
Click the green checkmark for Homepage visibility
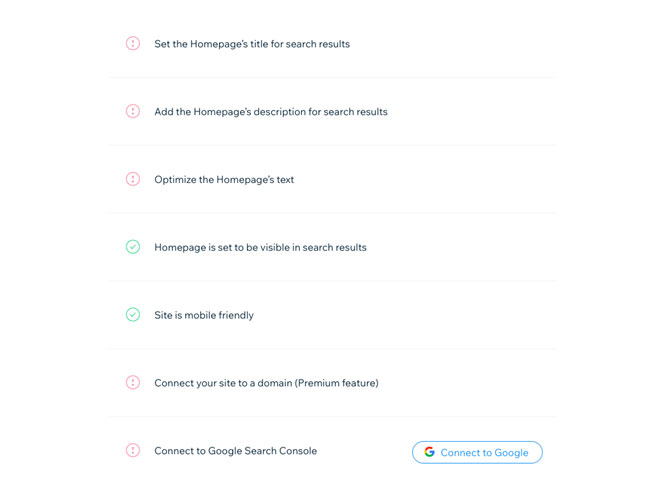[133, 247]
